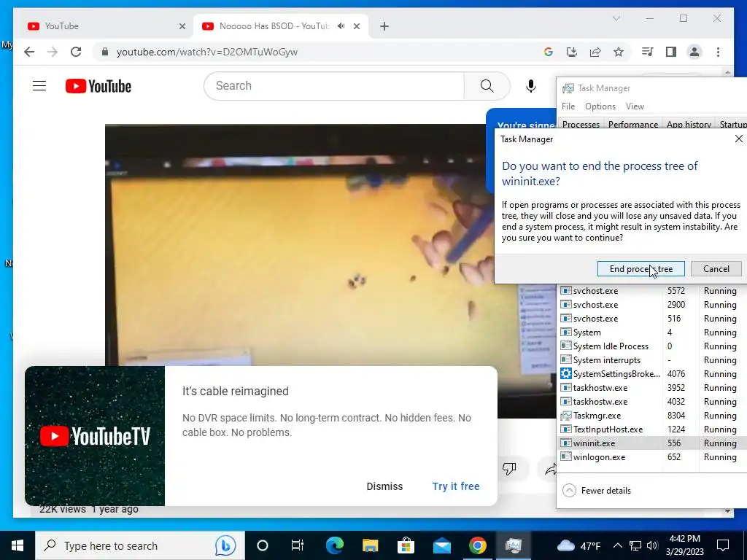The height and width of the screenshot is (560, 747).
Task: Open a new tab with the plus button
Action: coord(384,26)
